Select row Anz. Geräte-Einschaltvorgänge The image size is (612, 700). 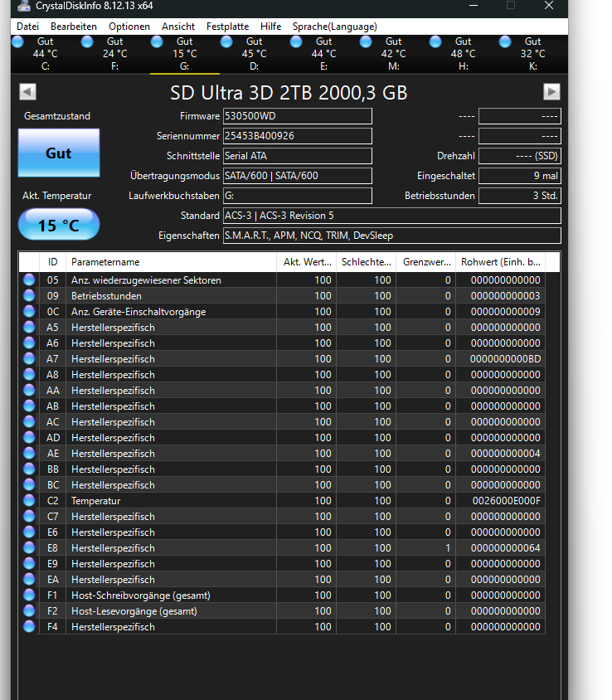pyautogui.click(x=282, y=311)
